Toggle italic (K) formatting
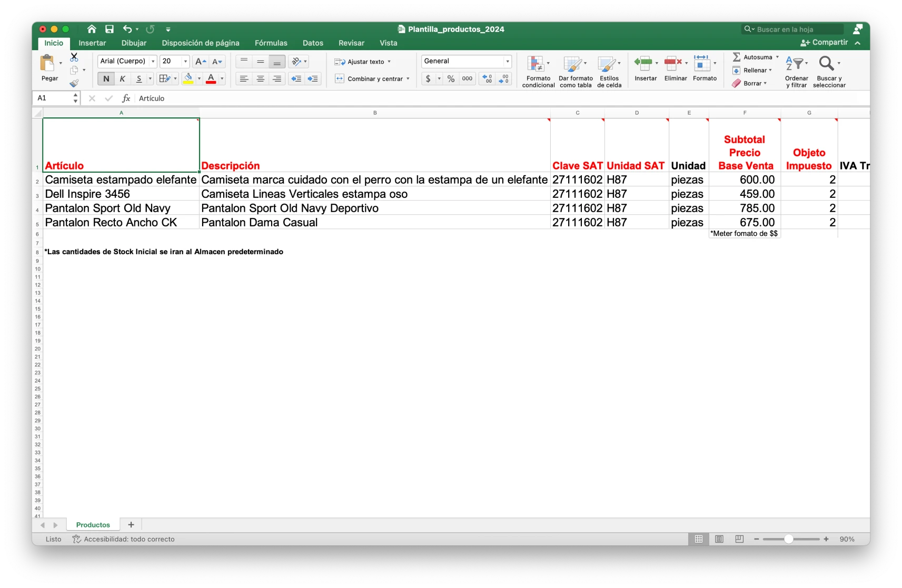Screen dimensions: 902x588 (123, 78)
